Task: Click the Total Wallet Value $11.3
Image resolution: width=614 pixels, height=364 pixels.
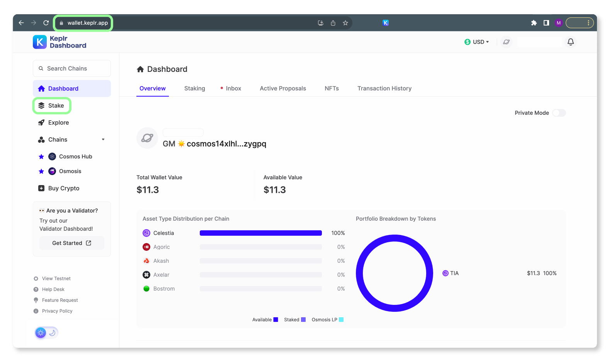Action: pos(148,190)
